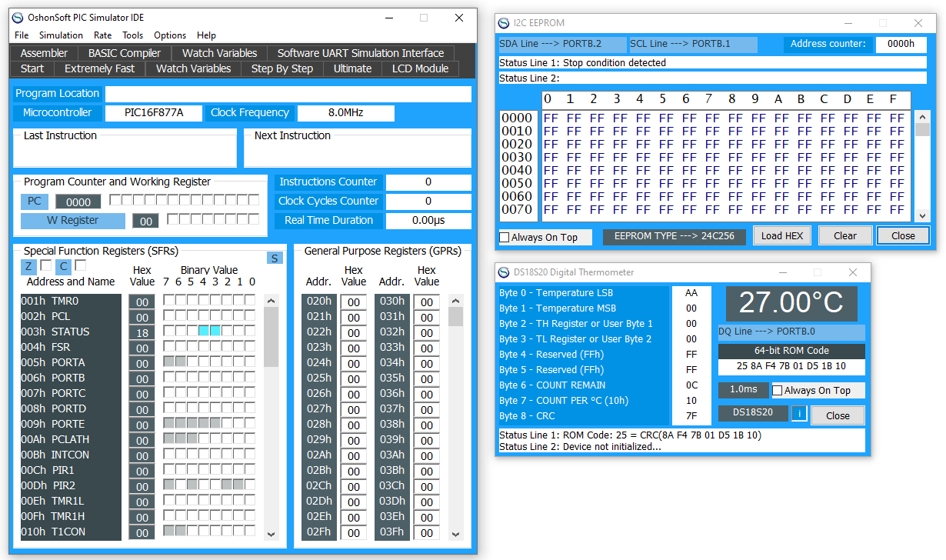Open the Watch Variables tool in the top row
This screenshot has height=560, width=946.
coord(219,53)
